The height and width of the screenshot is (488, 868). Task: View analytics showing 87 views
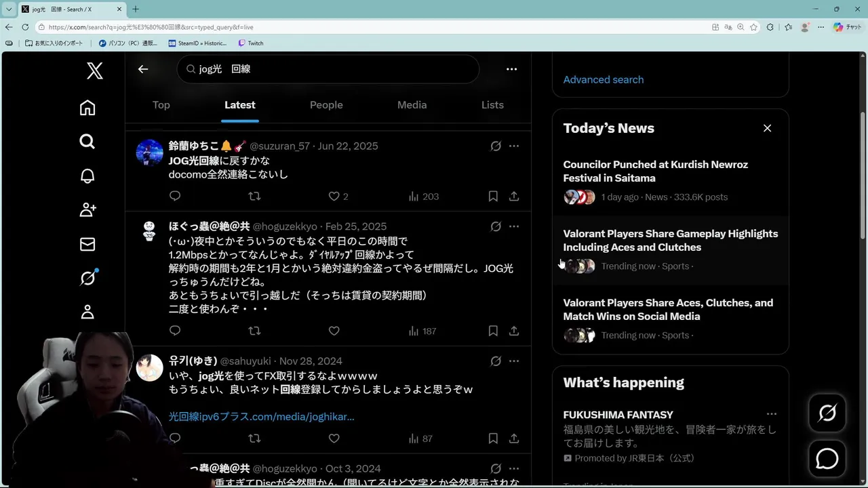click(x=420, y=439)
